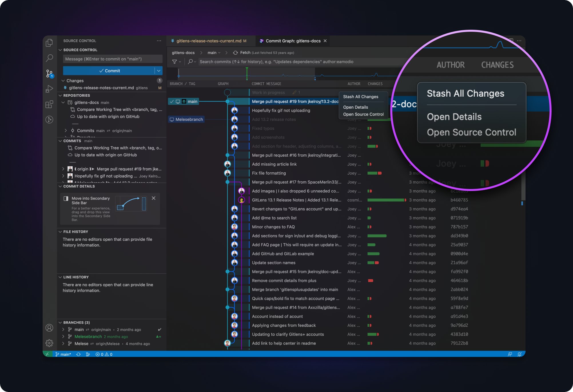Open the GitLens view in activity bar

point(49,120)
